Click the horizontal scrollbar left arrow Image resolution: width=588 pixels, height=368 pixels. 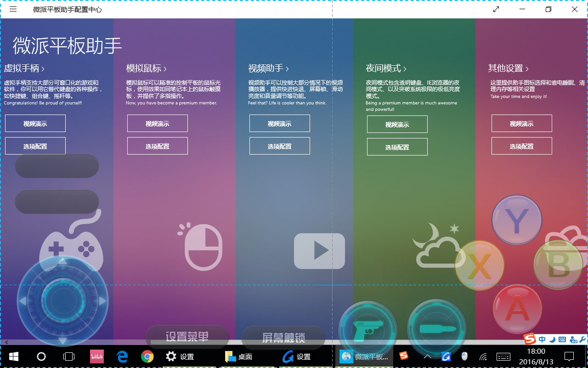6,342
